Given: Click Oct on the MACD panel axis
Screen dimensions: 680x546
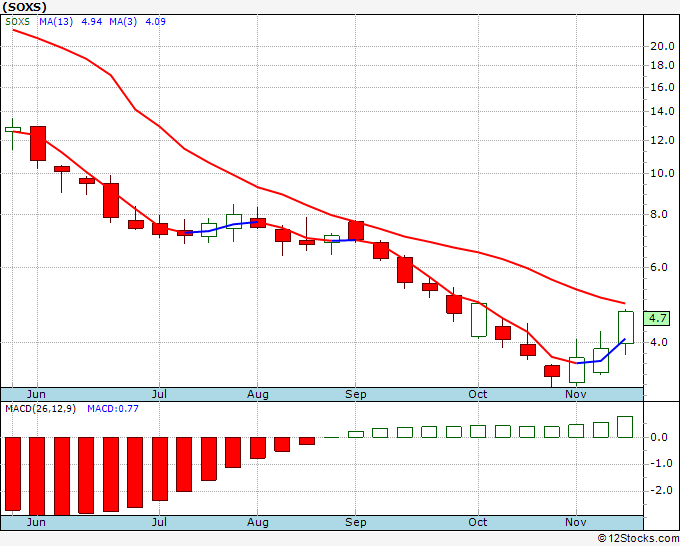Looking at the screenshot, I should (478, 522).
